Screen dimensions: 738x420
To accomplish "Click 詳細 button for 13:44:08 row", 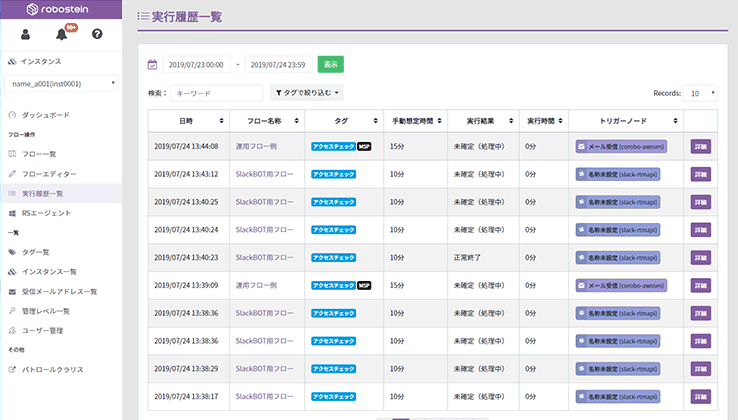I will coord(701,146).
